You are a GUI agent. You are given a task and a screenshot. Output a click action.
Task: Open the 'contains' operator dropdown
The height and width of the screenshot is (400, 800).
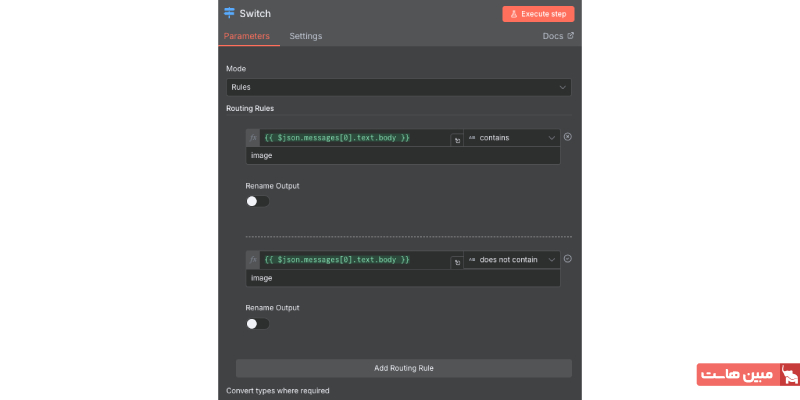511,137
